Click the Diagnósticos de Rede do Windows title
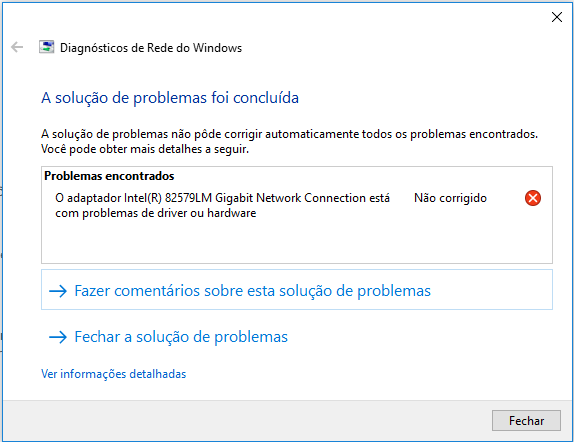574x442 pixels. 151,48
